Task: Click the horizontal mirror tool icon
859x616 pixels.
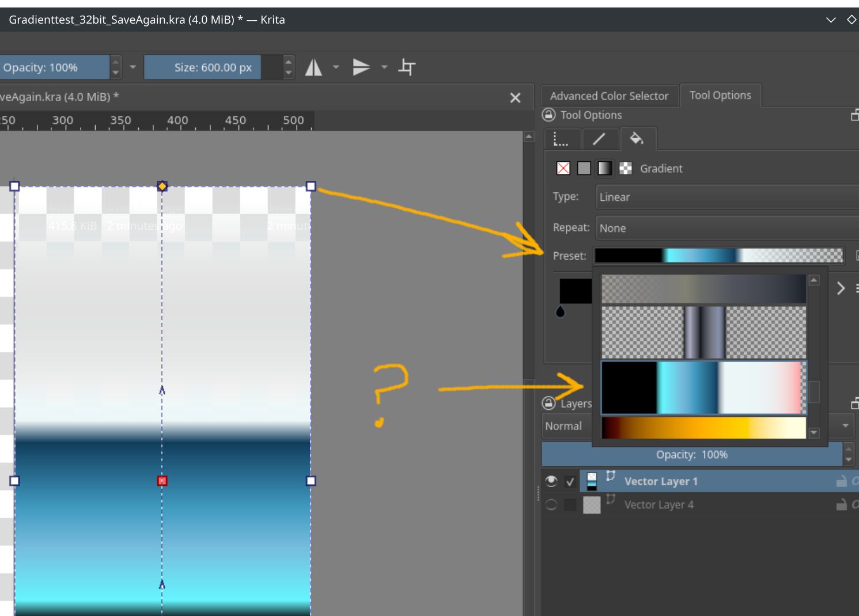Action: [313, 67]
